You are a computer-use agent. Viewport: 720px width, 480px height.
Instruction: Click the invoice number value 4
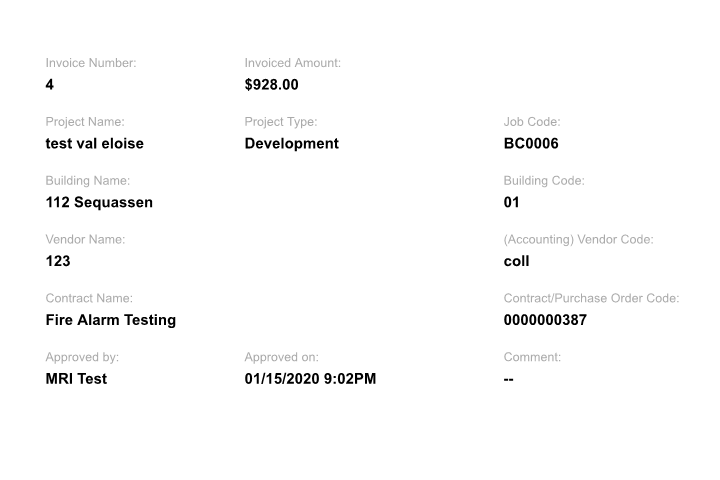[50, 85]
